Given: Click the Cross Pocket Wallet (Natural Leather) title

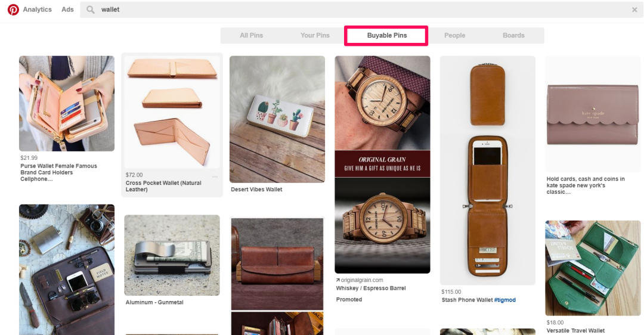Looking at the screenshot, I should click(x=163, y=186).
